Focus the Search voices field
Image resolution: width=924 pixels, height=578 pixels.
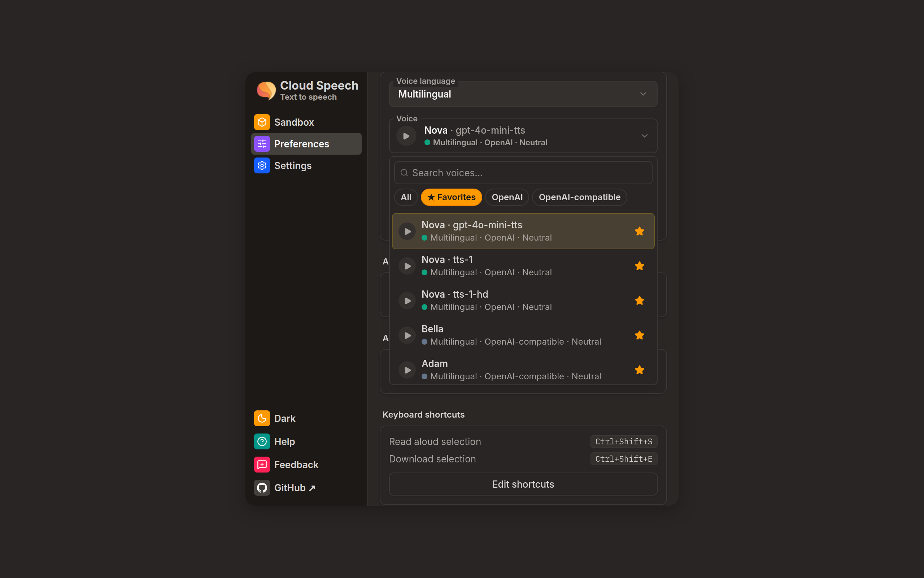(523, 173)
